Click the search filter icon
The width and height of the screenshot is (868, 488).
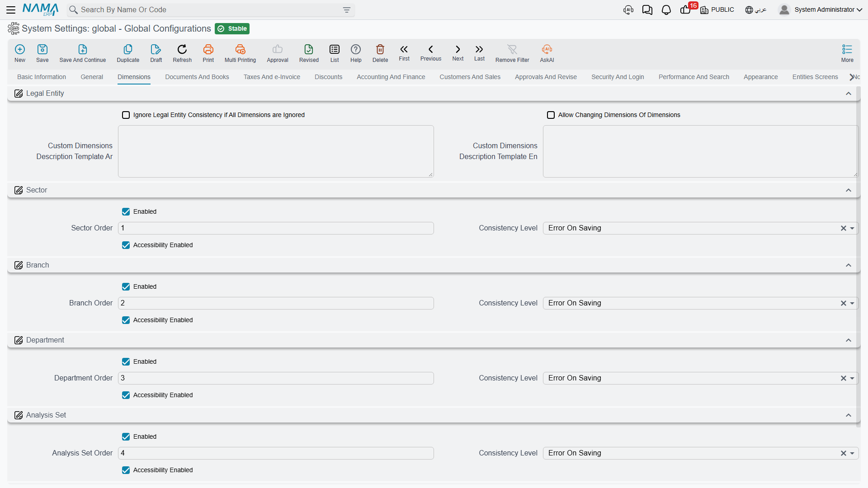[x=347, y=10]
